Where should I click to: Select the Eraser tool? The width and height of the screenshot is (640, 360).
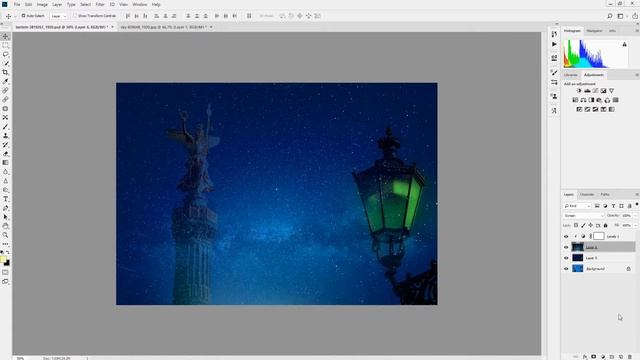(x=5, y=153)
